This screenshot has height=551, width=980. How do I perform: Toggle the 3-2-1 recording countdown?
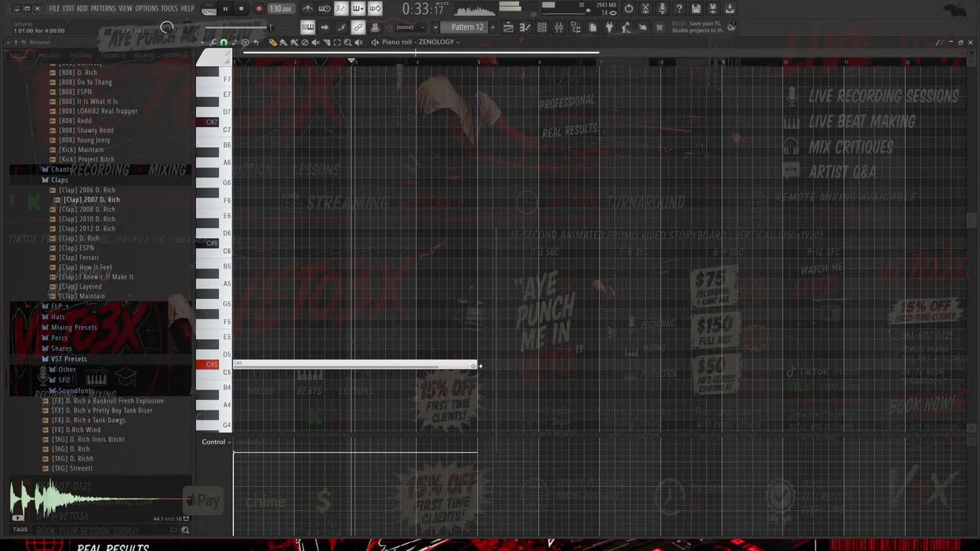341,9
